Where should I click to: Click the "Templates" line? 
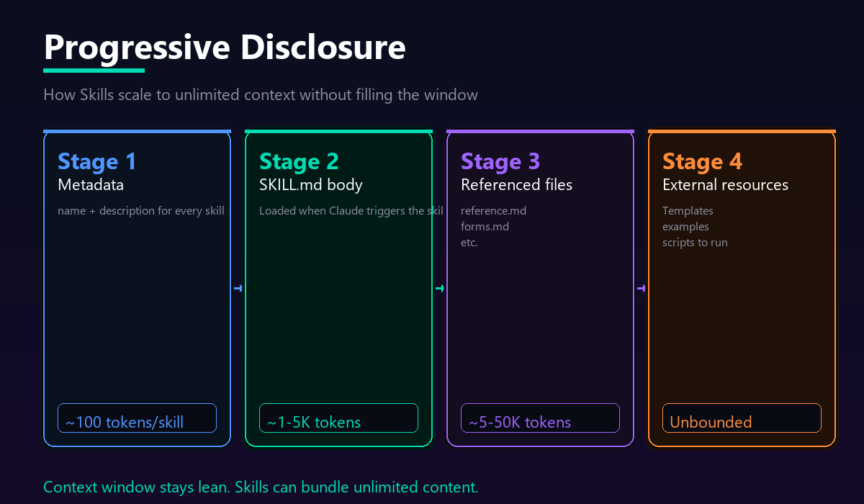tap(688, 211)
